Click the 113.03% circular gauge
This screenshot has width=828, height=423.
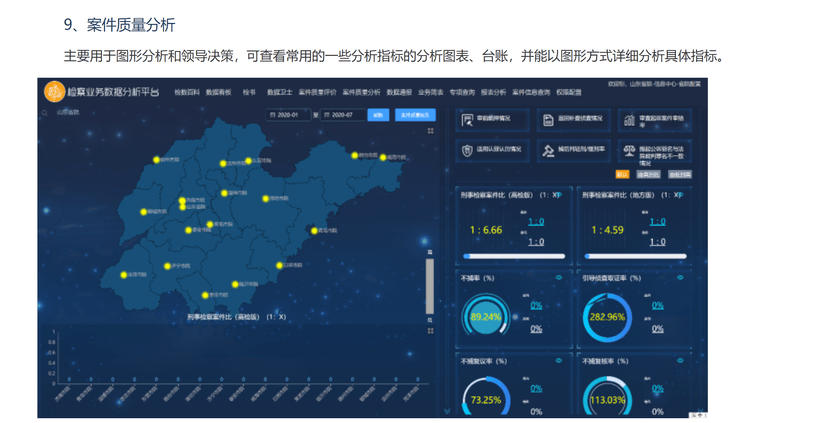click(607, 396)
